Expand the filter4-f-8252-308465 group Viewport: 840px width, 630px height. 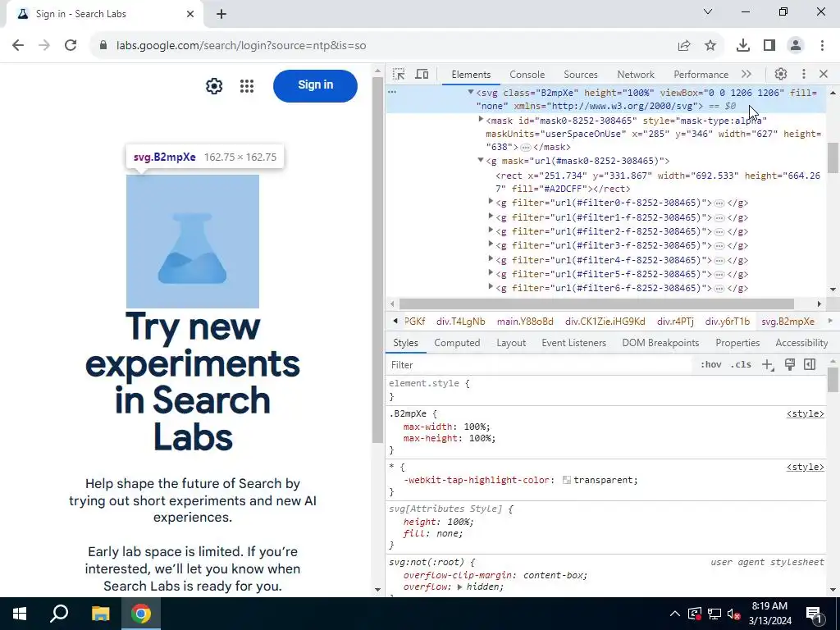click(x=491, y=258)
